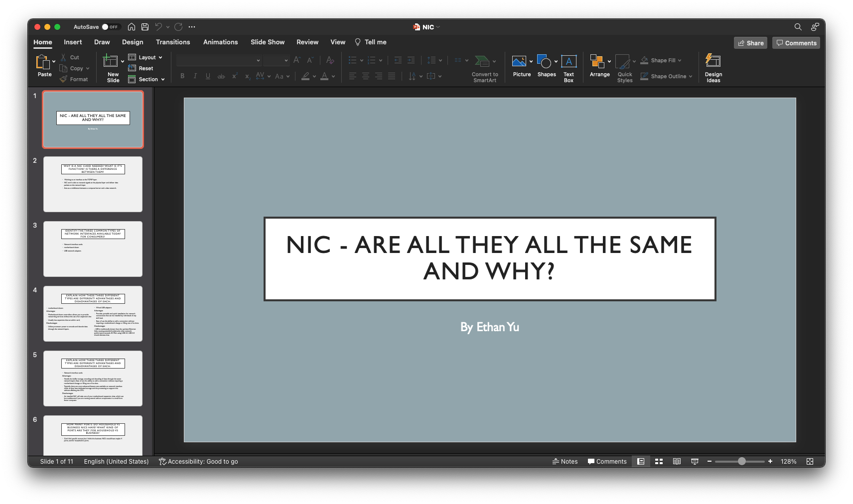Screen dimensions: 853x504
Task: Switch to the Transitions tab
Action: pos(173,42)
